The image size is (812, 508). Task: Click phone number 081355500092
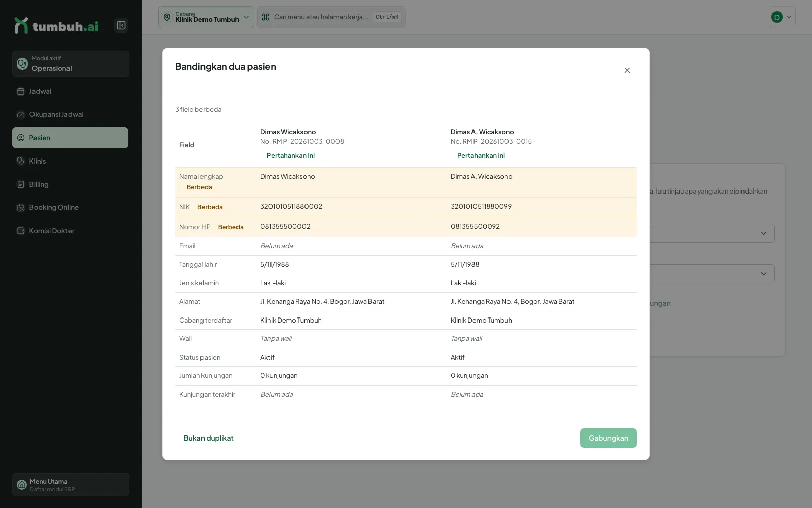[x=475, y=227]
